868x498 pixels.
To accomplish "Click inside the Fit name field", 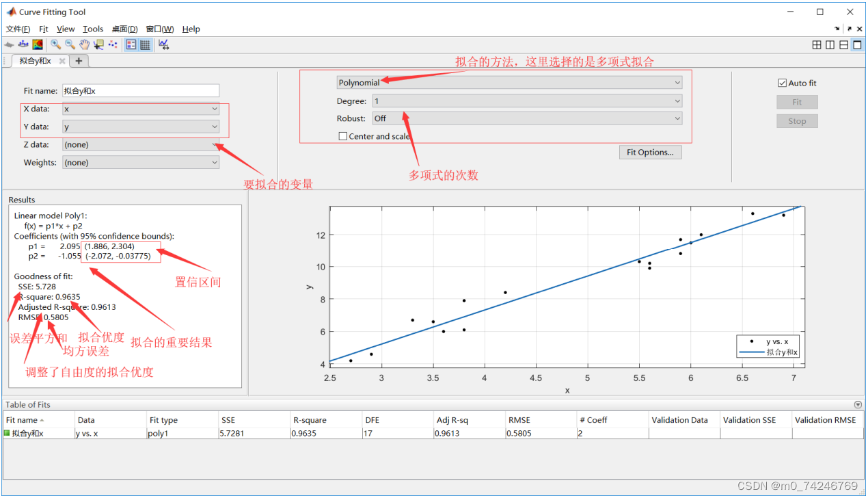I will coord(140,90).
